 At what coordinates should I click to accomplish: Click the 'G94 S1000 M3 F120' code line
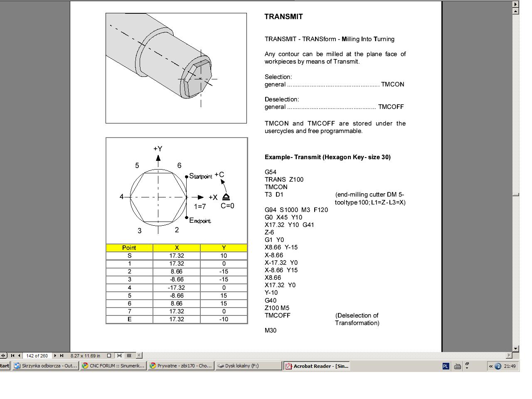pyautogui.click(x=296, y=210)
